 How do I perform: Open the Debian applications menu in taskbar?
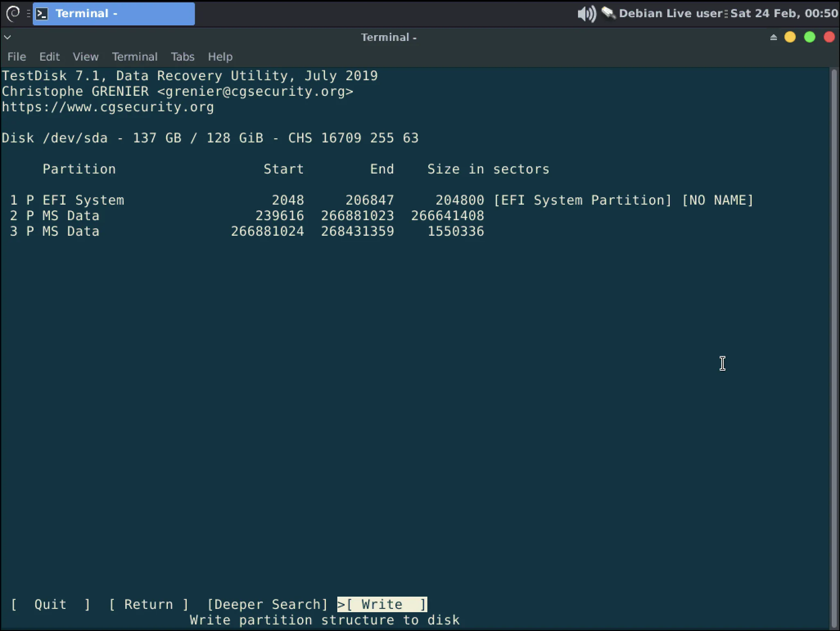pyautogui.click(x=14, y=14)
